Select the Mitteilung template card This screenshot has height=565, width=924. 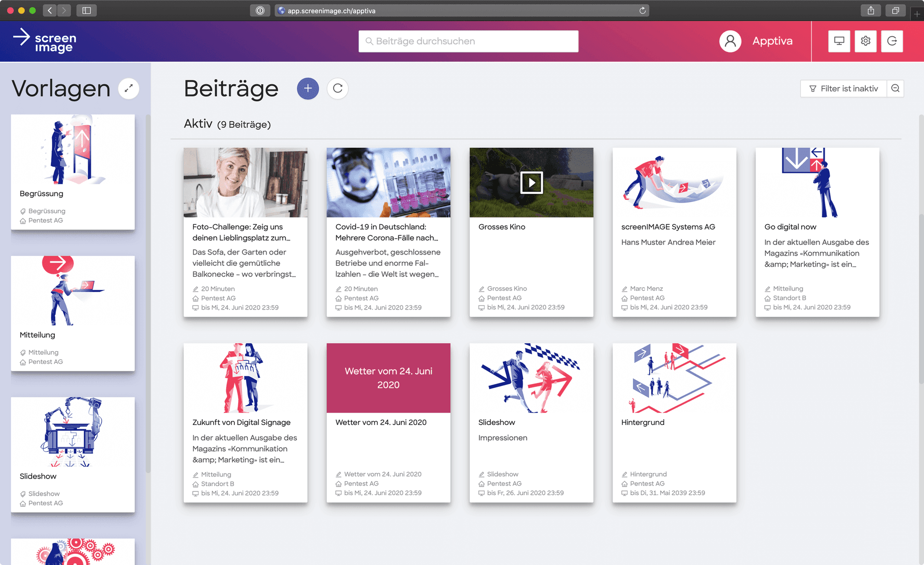coord(73,313)
